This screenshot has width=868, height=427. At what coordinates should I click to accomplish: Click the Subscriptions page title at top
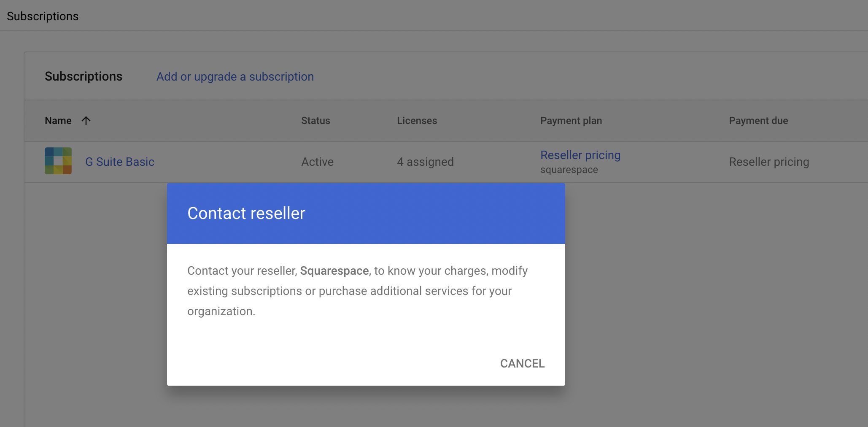click(x=43, y=16)
